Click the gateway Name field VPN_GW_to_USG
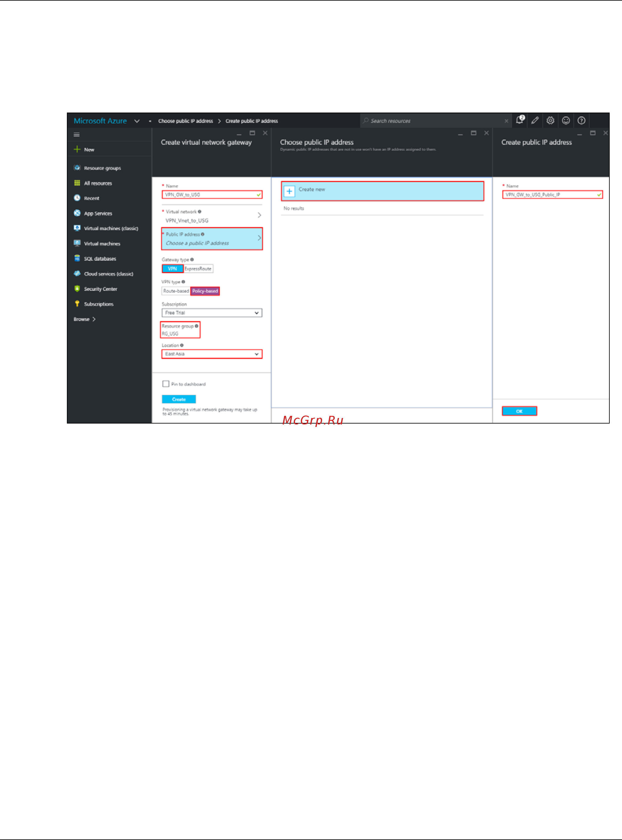Screen dimensions: 622x840 212,194
